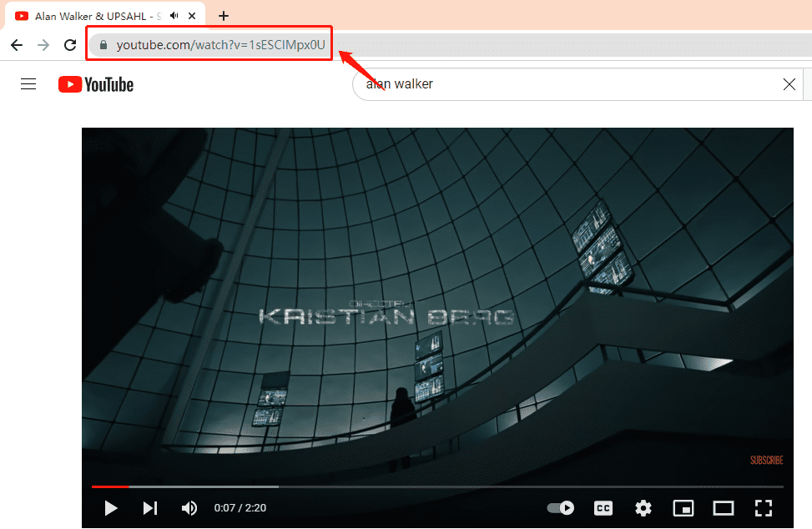Mute the video using the speaker icon

pos(189,507)
